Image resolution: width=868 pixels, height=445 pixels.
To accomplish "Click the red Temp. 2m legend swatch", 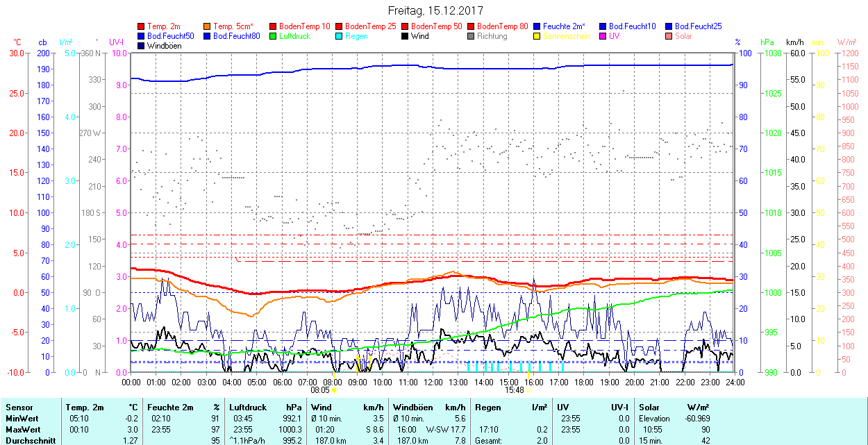I will pyautogui.click(x=142, y=26).
